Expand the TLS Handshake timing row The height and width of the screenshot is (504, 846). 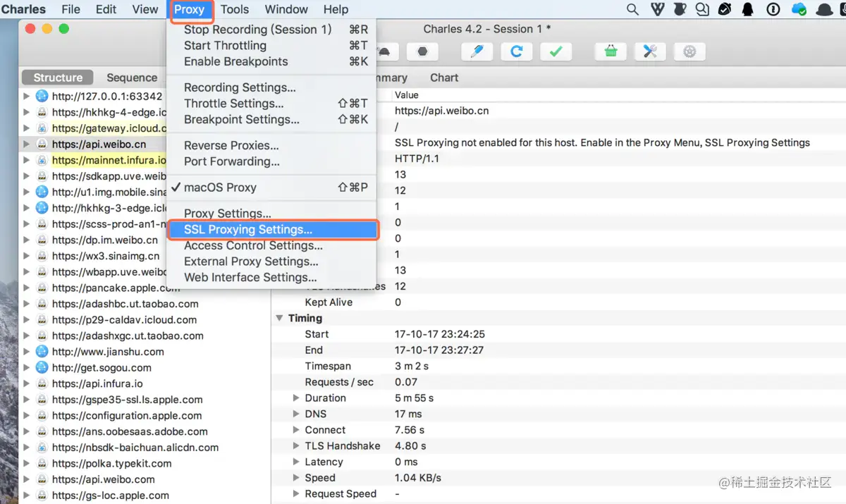(x=297, y=446)
